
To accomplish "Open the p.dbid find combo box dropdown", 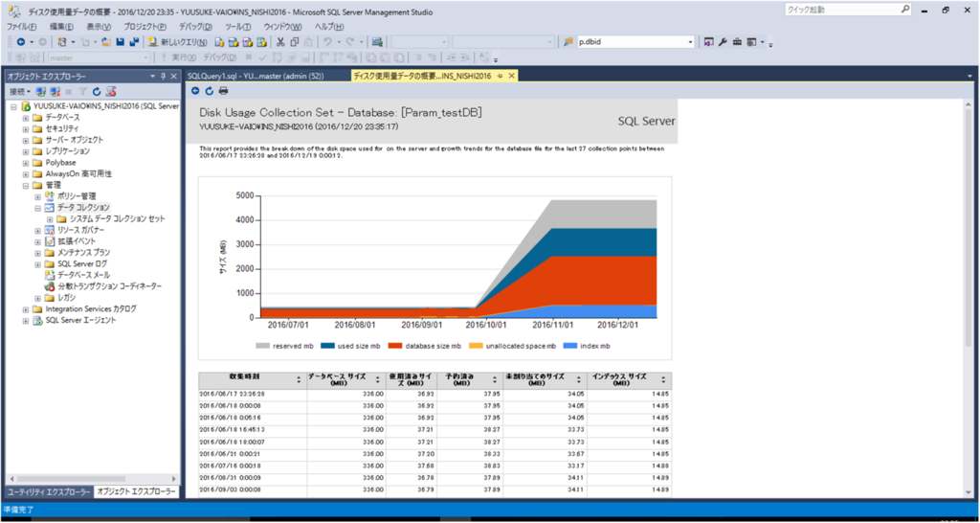I will point(691,42).
